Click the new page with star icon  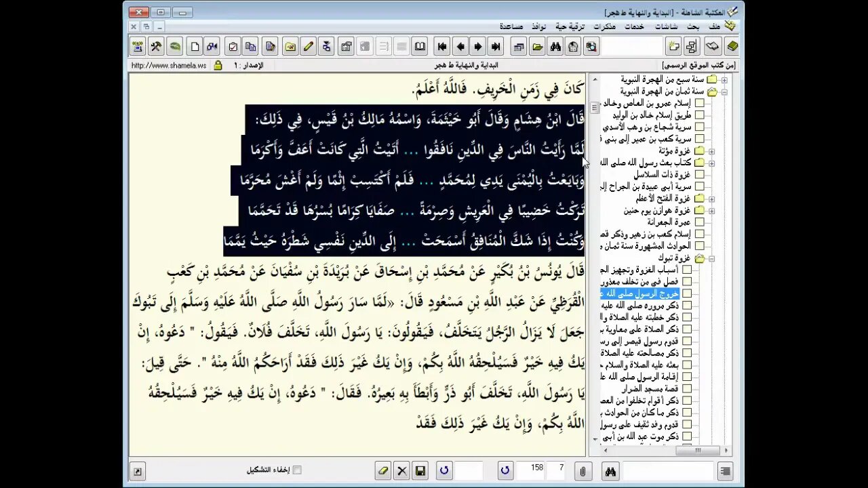pyautogui.click(x=673, y=47)
